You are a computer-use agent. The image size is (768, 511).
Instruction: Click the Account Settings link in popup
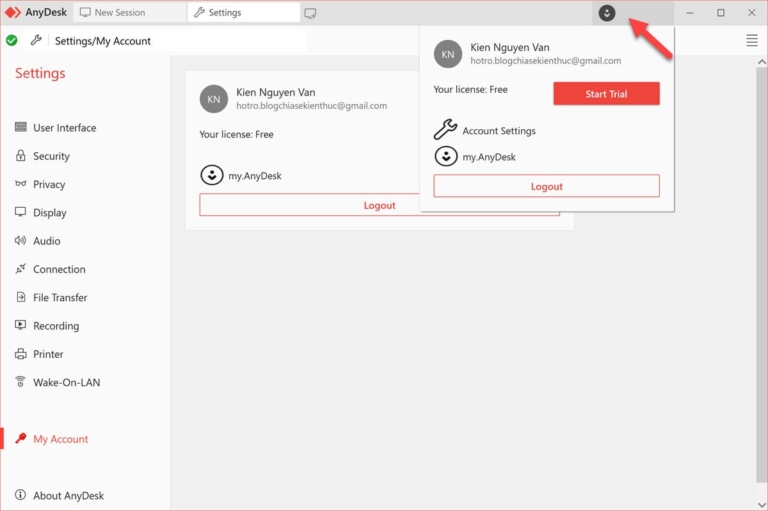(498, 131)
